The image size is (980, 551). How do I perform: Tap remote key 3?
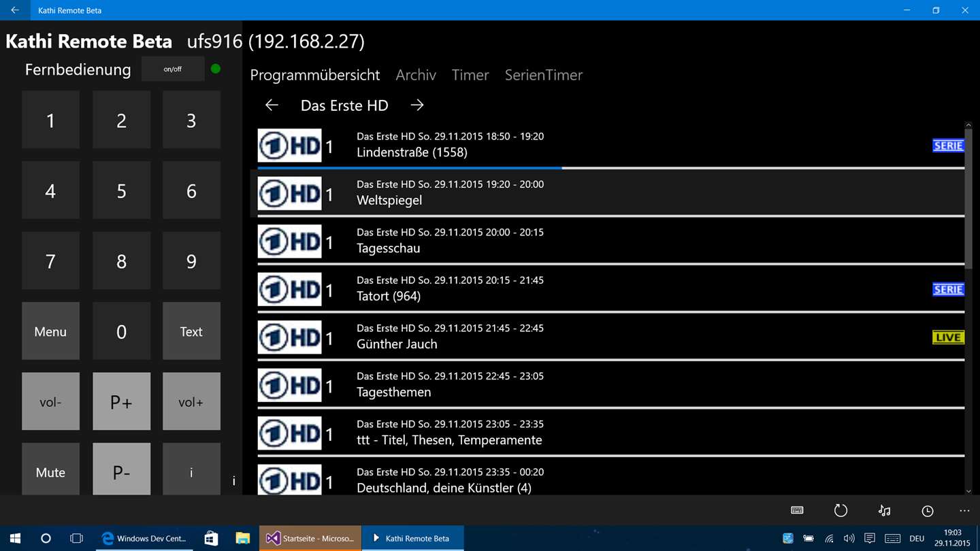point(191,120)
